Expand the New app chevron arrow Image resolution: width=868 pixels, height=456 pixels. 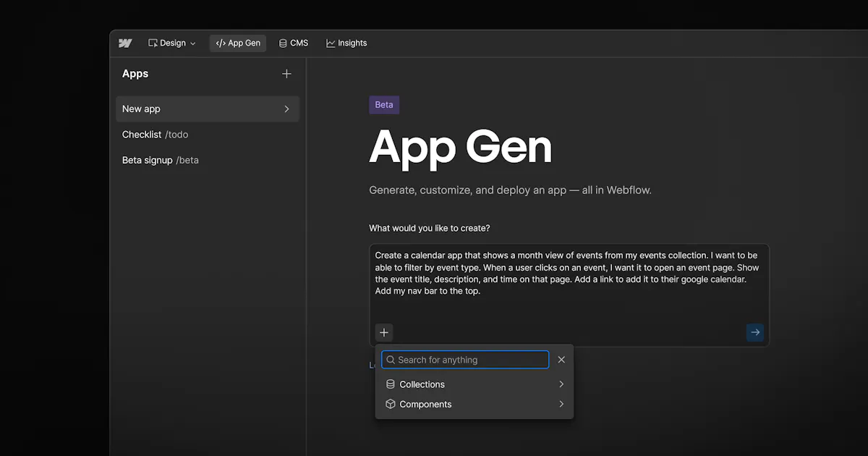(x=286, y=109)
